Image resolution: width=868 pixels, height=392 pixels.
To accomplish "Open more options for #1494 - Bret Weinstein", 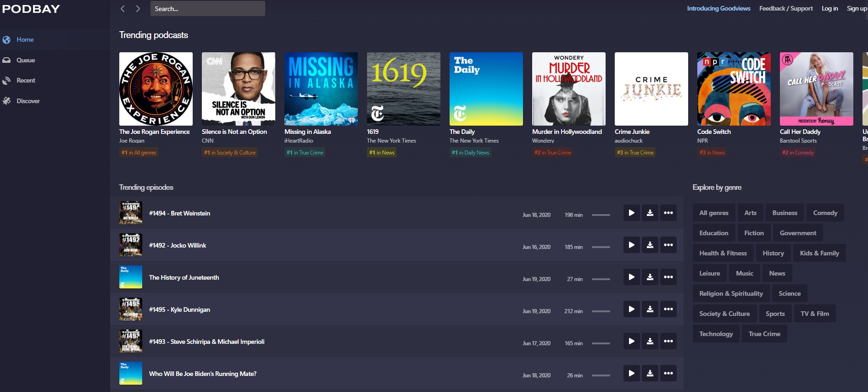I will 668,213.
